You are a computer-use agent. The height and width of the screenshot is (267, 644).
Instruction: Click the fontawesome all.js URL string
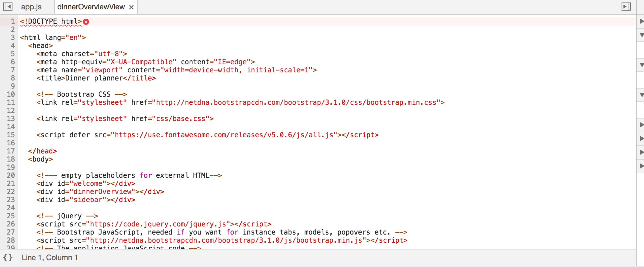224,135
